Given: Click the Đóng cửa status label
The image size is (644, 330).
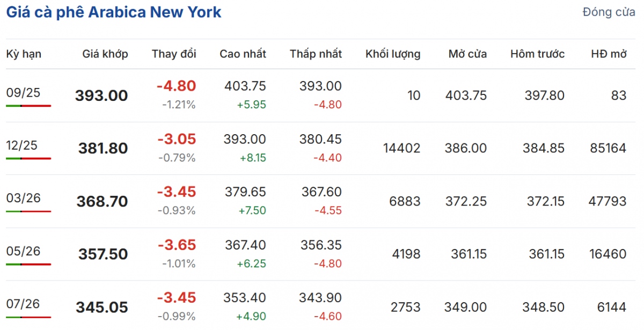Looking at the screenshot, I should coord(609,12).
